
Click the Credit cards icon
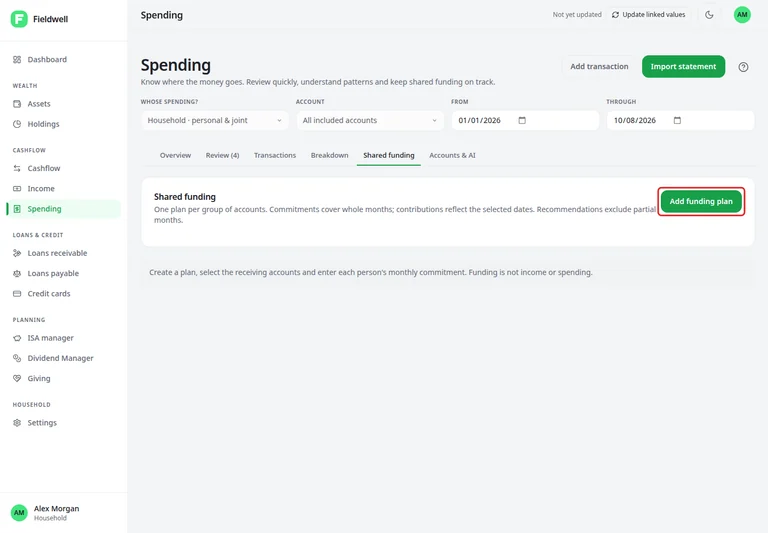[x=17, y=293]
